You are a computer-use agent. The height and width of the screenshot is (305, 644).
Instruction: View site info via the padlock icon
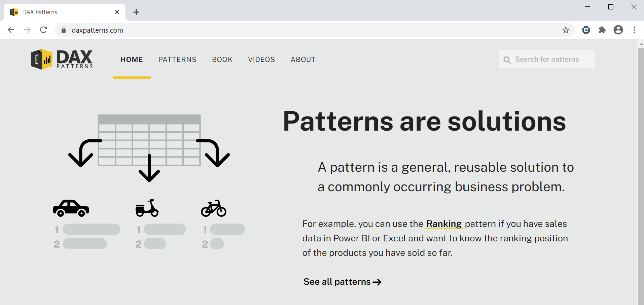click(x=64, y=30)
